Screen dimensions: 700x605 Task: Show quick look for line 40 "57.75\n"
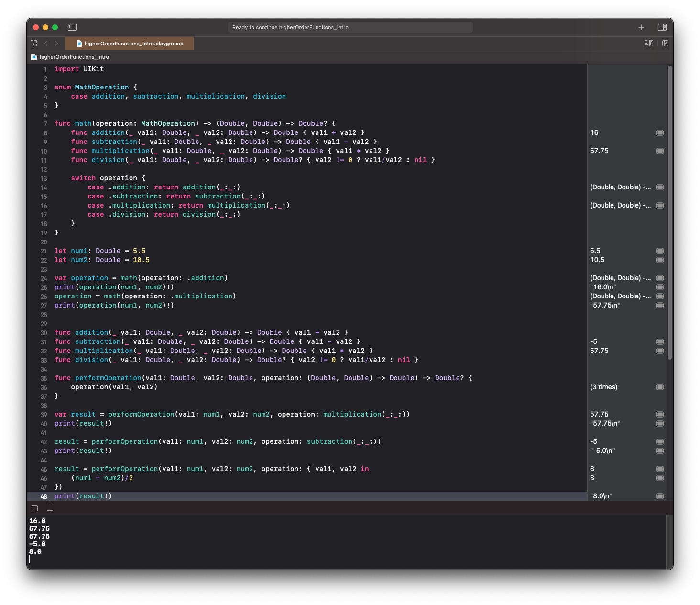[660, 423]
